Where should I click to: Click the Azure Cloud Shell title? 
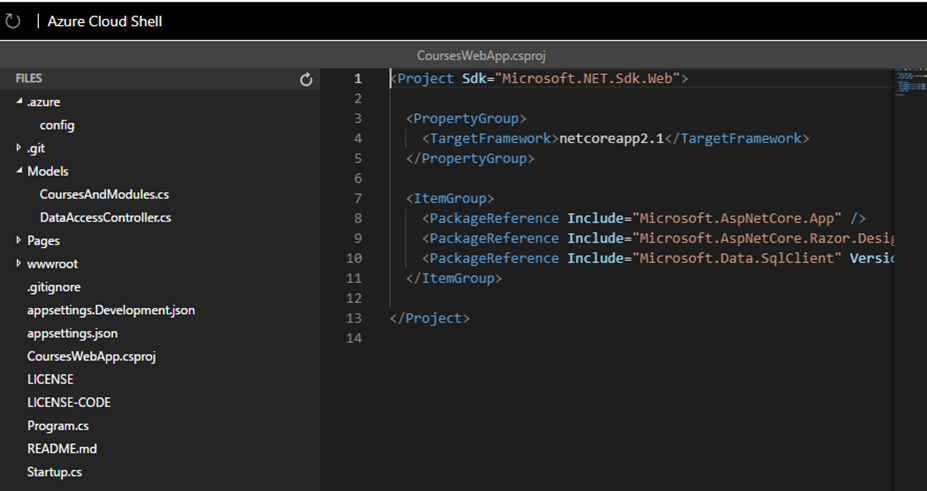105,21
